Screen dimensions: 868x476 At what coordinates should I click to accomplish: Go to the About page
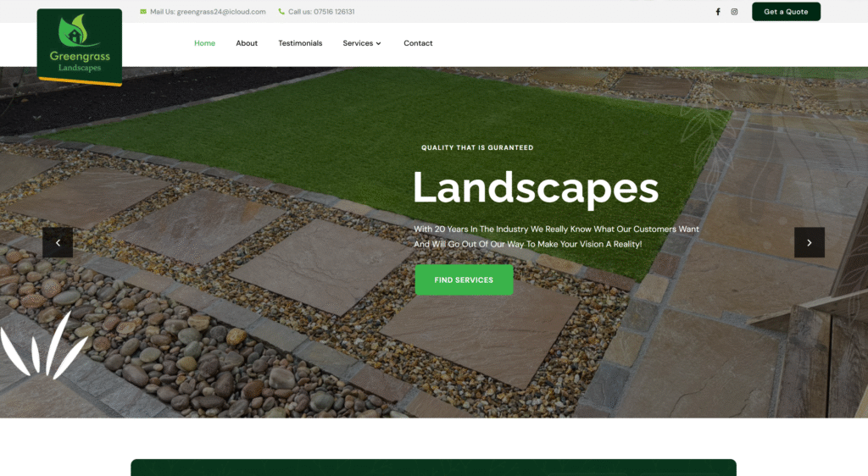coord(247,43)
